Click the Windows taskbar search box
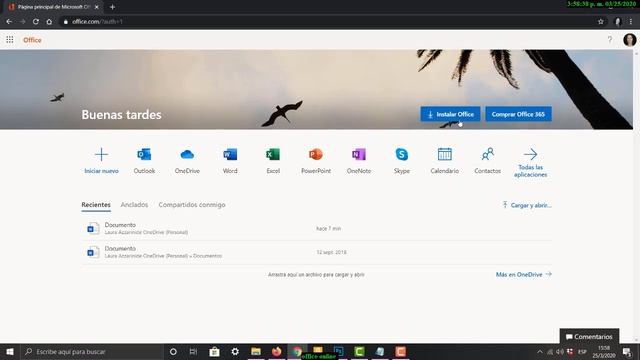The width and height of the screenshot is (640, 360). point(91,351)
